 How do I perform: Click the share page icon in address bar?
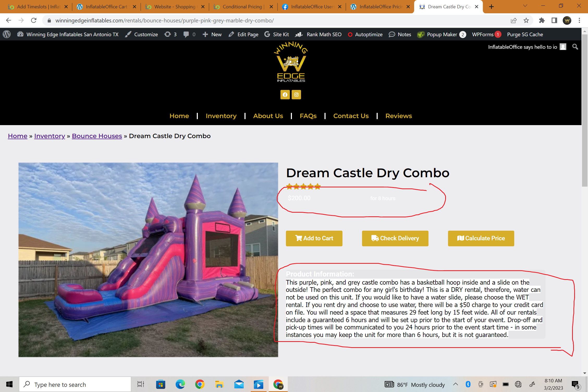click(513, 20)
